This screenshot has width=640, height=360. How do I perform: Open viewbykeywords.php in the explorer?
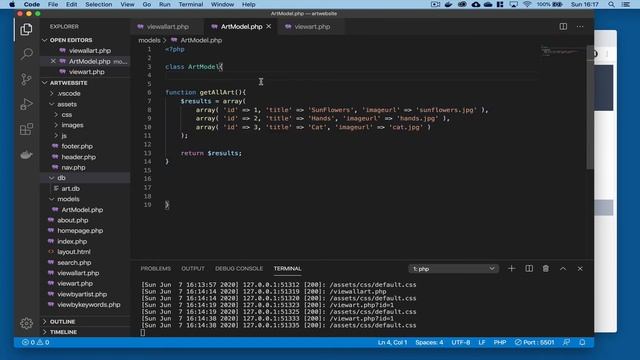click(x=89, y=304)
